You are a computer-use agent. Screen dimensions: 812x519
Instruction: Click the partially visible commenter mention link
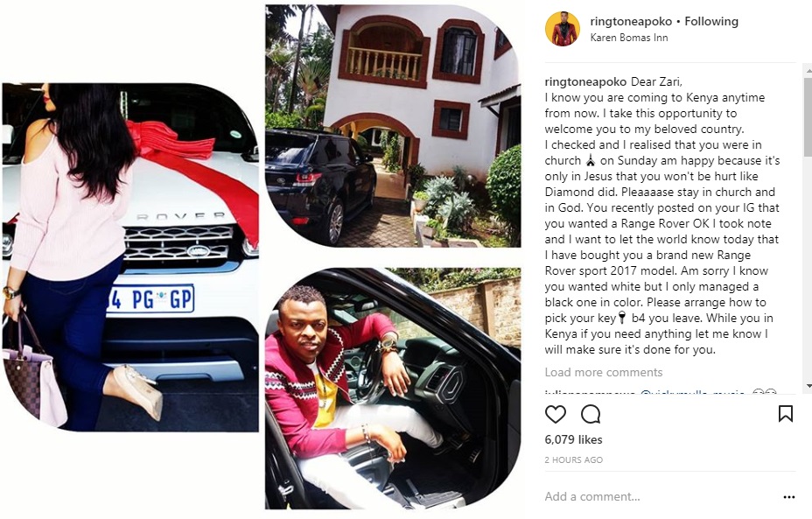tap(692, 392)
